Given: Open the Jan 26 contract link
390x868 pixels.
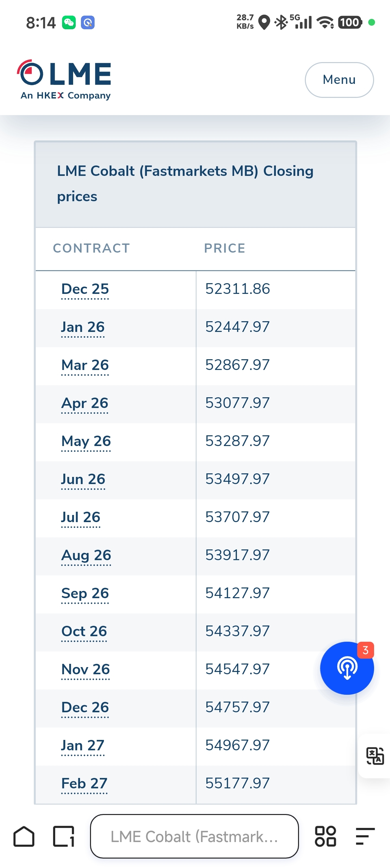Looking at the screenshot, I should pos(83,327).
